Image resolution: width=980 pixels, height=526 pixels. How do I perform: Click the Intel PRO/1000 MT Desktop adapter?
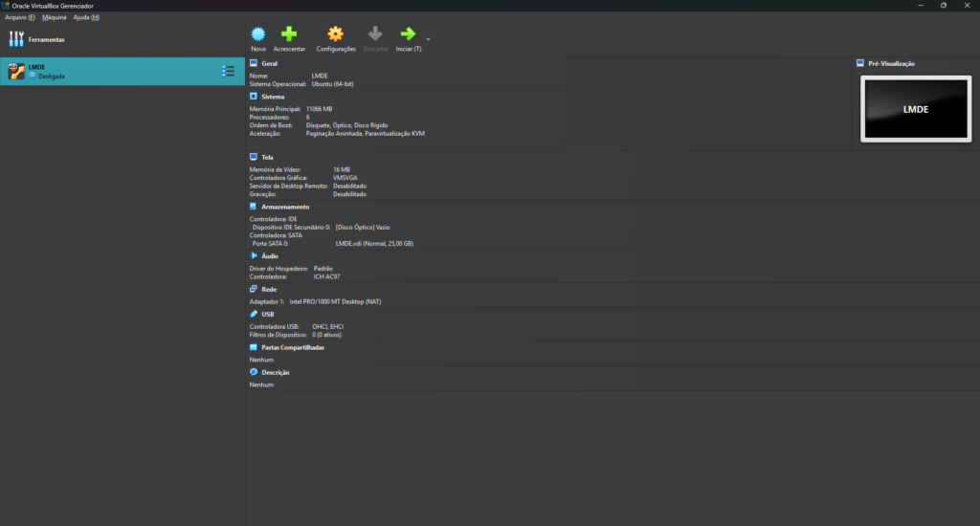[335, 301]
